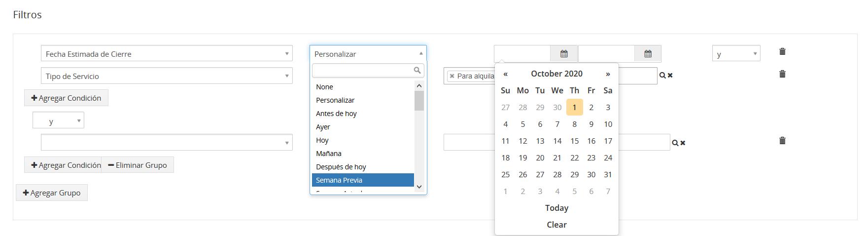
Task: Click the dropdown search input field
Action: point(363,71)
